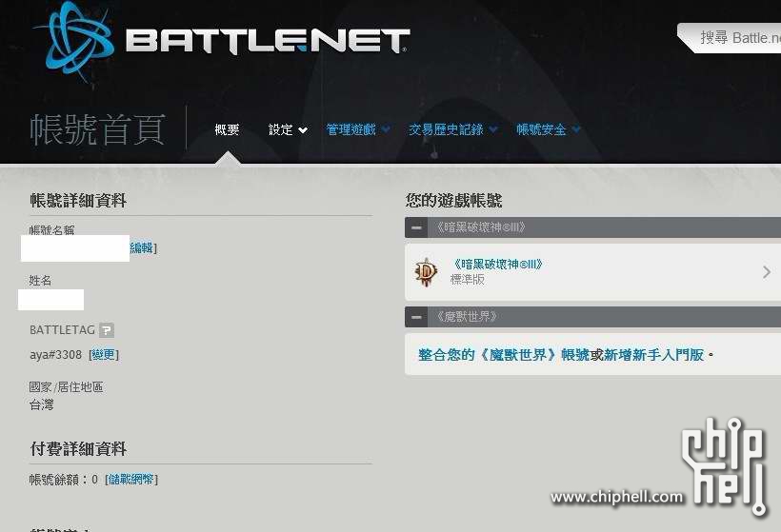The height and width of the screenshot is (532, 781).
Task: Click the Diablo III game icon
Action: pos(426,272)
